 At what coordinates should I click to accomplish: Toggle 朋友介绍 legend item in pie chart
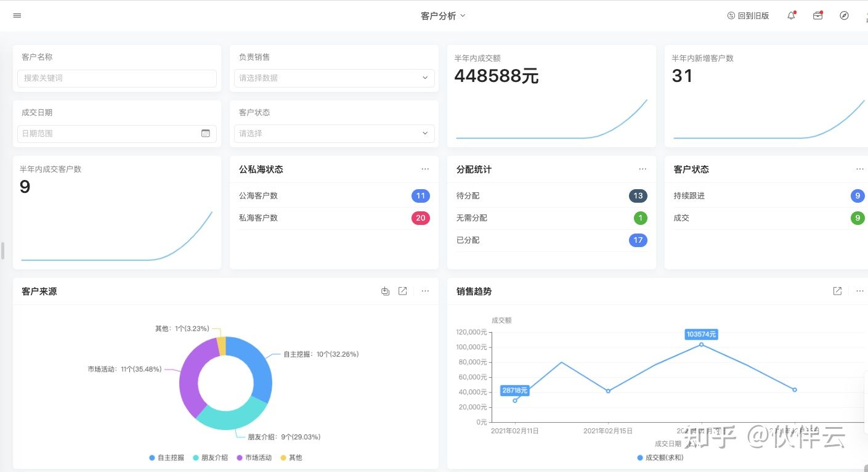pyautogui.click(x=210, y=458)
